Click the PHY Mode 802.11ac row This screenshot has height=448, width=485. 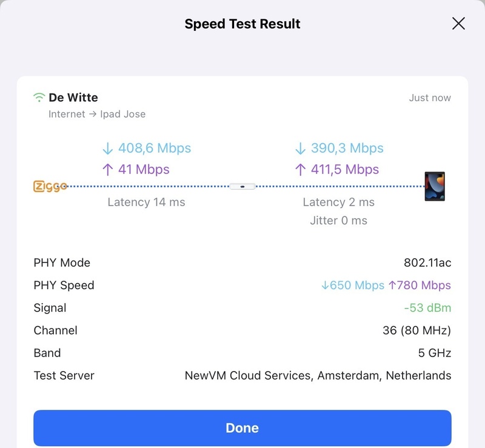pos(242,262)
